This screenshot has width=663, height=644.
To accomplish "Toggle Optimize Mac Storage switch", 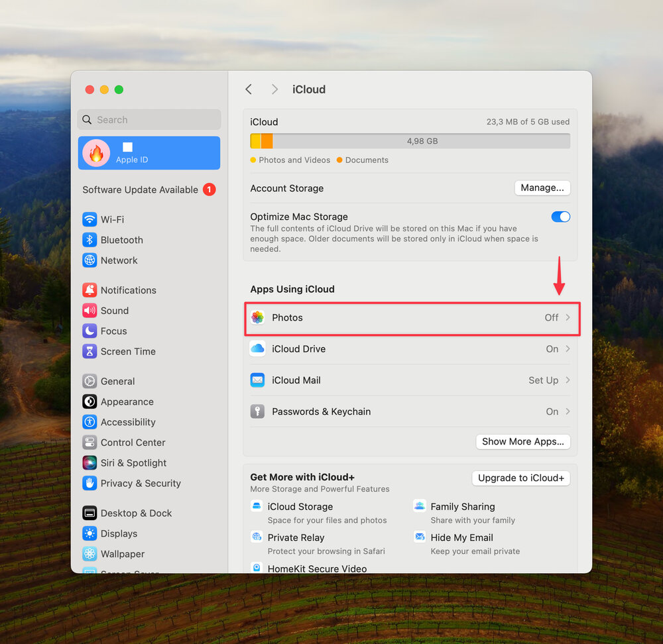I will 561,217.
